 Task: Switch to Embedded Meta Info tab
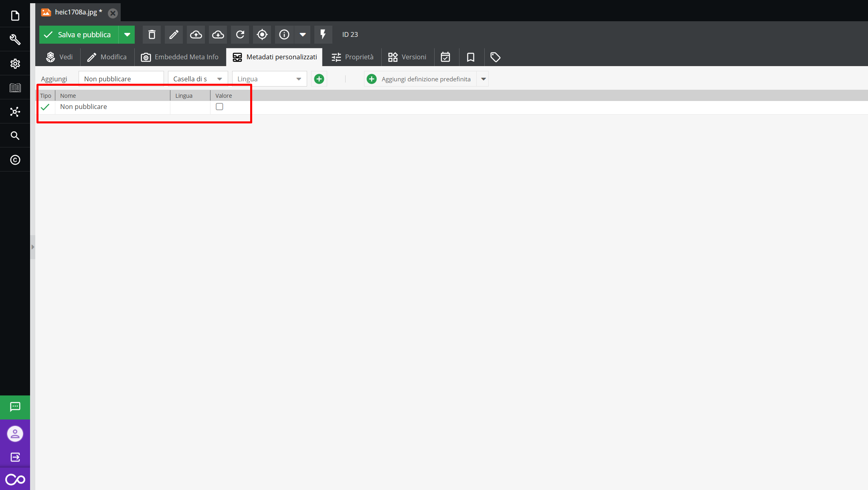pos(180,57)
